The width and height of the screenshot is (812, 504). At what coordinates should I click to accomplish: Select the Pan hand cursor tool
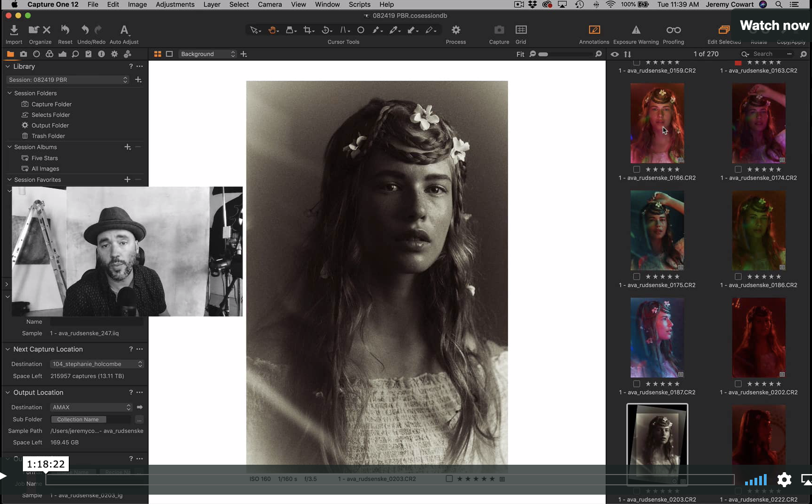[x=272, y=30]
